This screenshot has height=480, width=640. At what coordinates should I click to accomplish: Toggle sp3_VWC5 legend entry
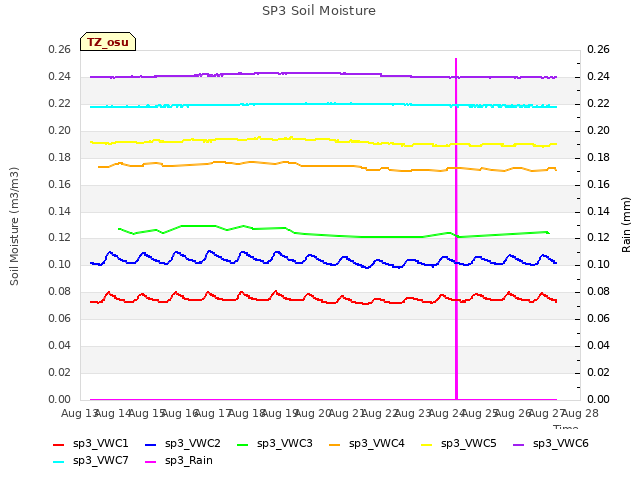click(458, 444)
